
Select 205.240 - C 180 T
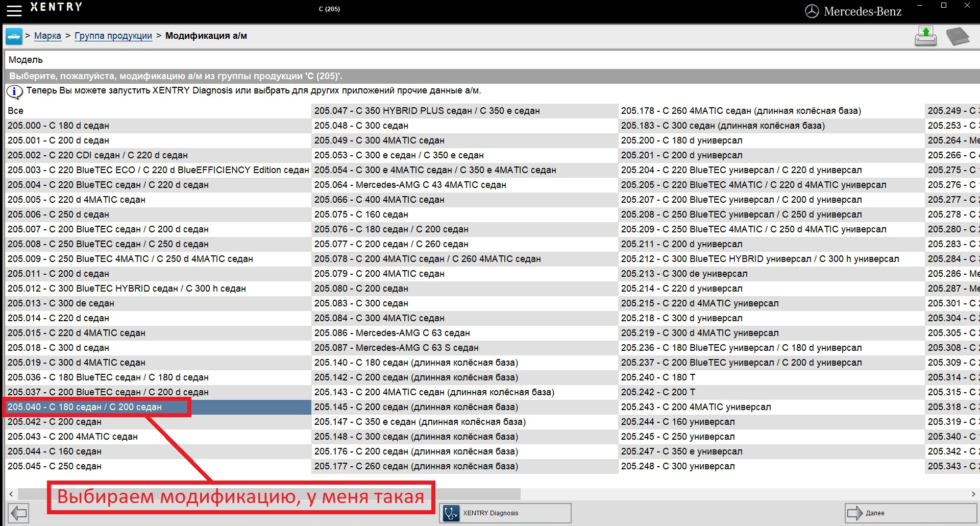coord(772,377)
